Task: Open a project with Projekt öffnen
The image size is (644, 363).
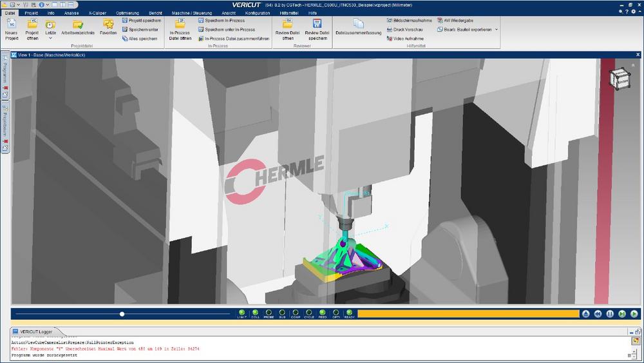Action: click(x=32, y=25)
